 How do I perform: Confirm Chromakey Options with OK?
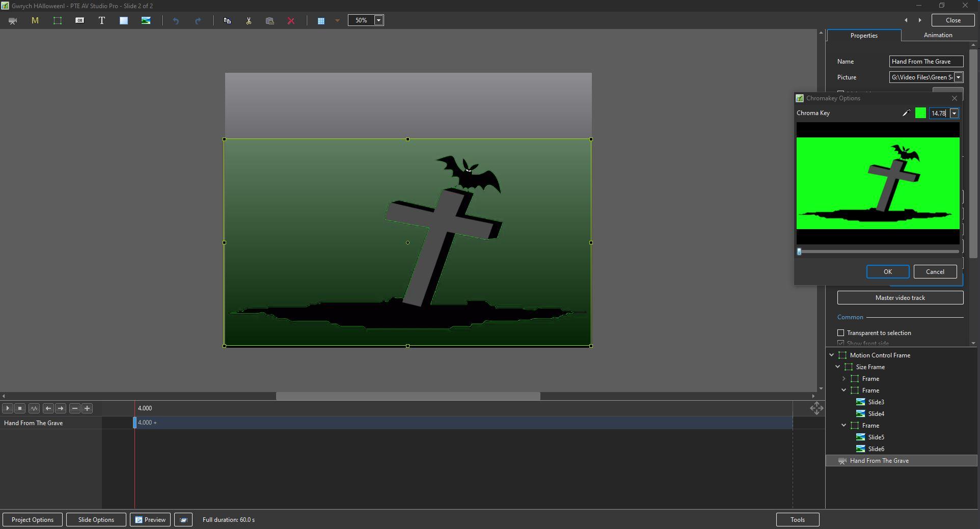pos(887,272)
